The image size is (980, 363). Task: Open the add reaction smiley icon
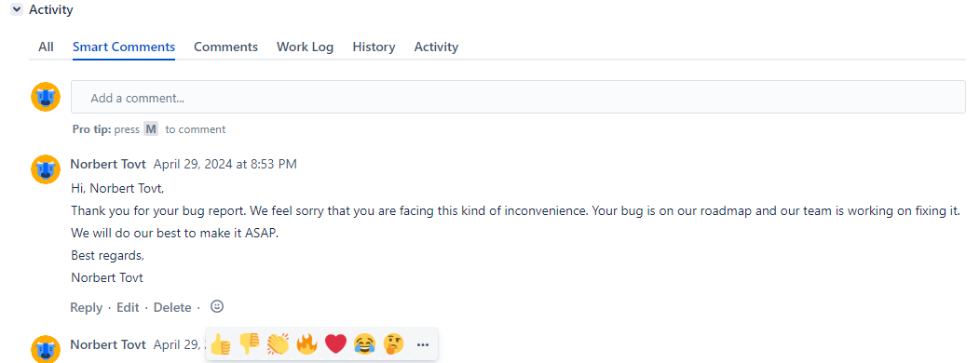click(217, 306)
